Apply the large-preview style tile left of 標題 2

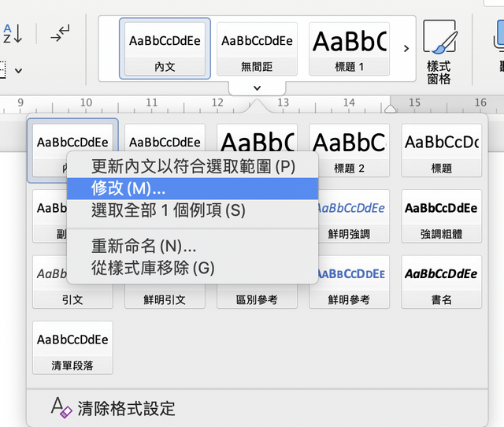257,138
